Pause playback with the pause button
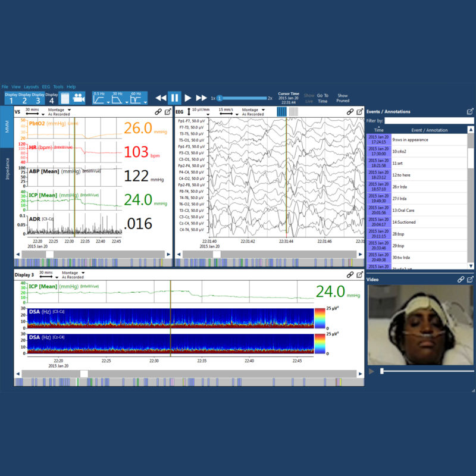This screenshot has width=476, height=476. click(175, 97)
